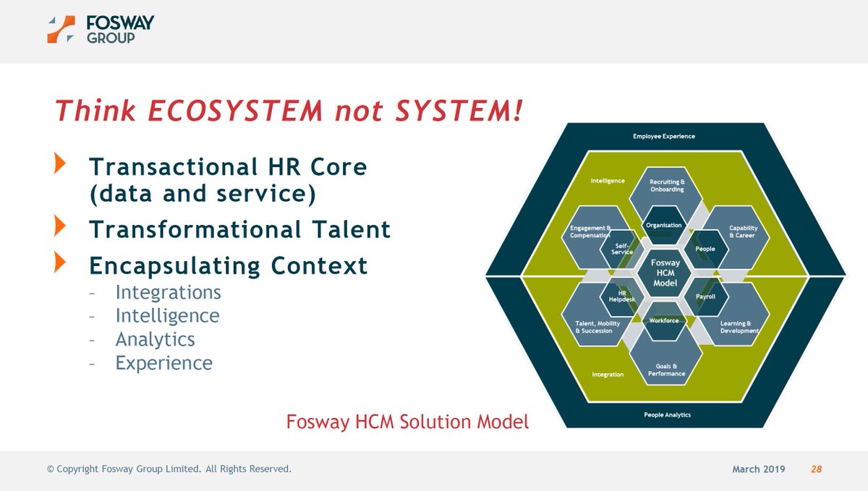The image size is (868, 491).
Task: Click the 'HR Helpdesk' hexagon
Action: coord(624,297)
